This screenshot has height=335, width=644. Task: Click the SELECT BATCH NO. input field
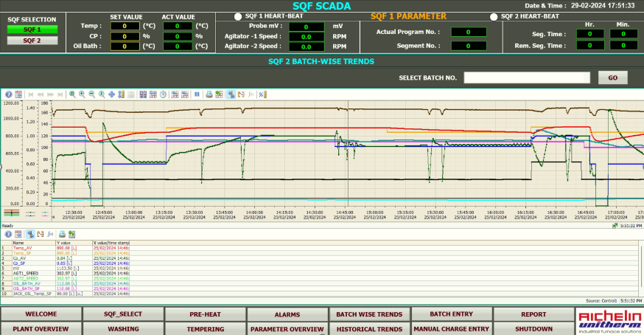[526, 77]
